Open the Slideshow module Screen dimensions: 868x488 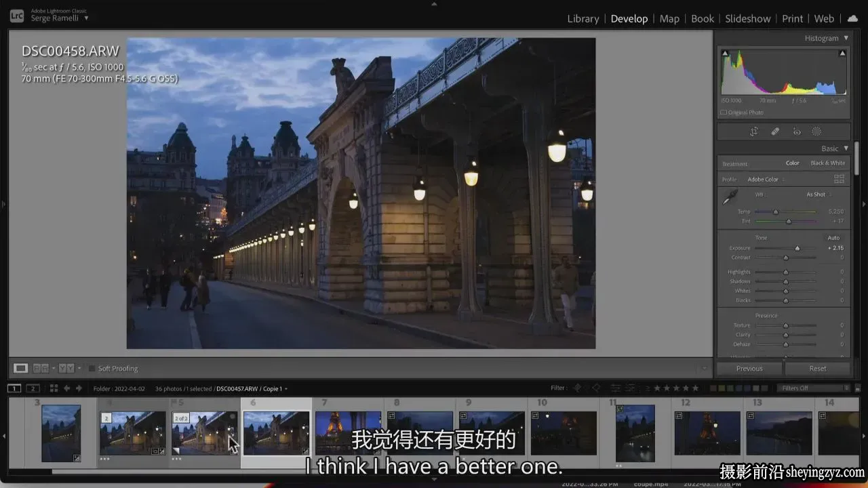(748, 18)
